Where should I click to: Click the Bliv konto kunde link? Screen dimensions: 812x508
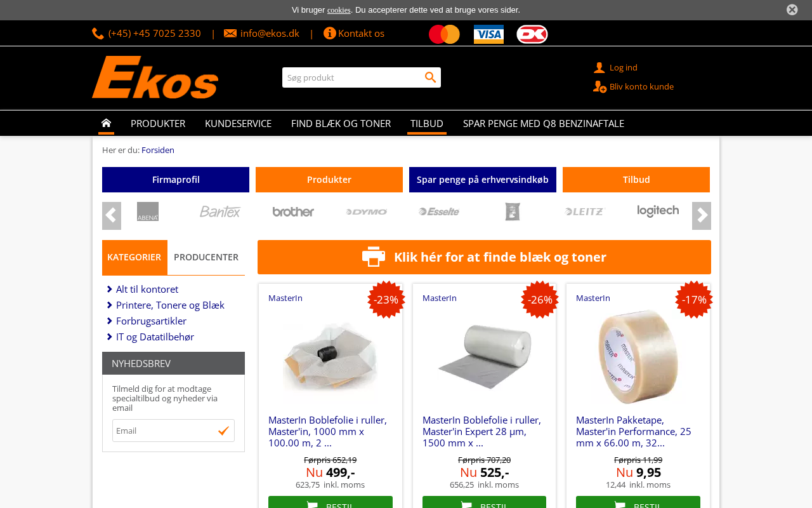tap(641, 86)
